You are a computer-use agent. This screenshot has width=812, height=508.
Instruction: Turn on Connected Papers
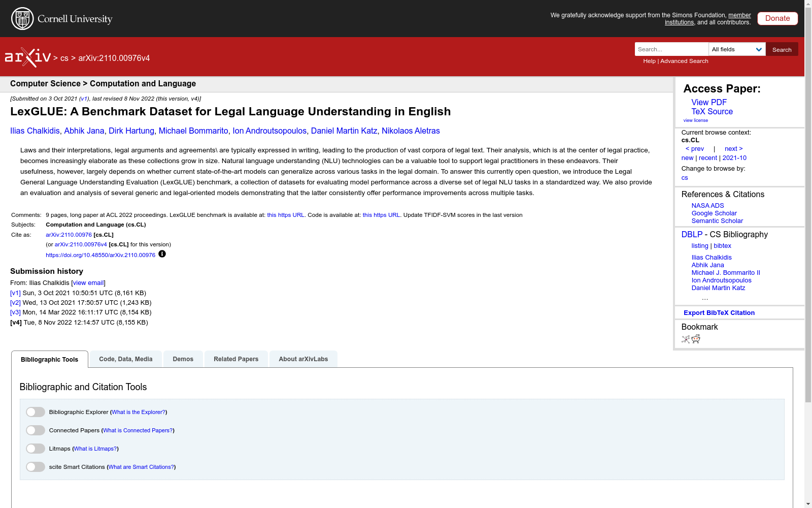point(35,430)
